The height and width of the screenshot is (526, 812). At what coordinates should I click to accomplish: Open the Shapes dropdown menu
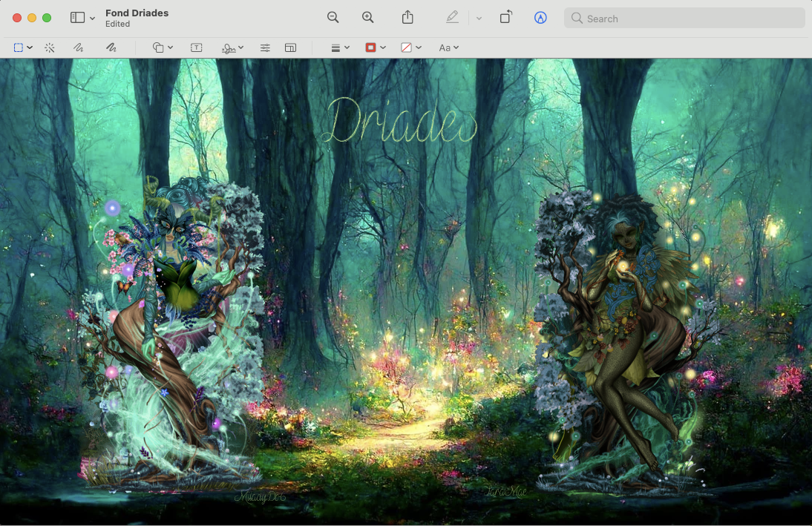(163, 47)
